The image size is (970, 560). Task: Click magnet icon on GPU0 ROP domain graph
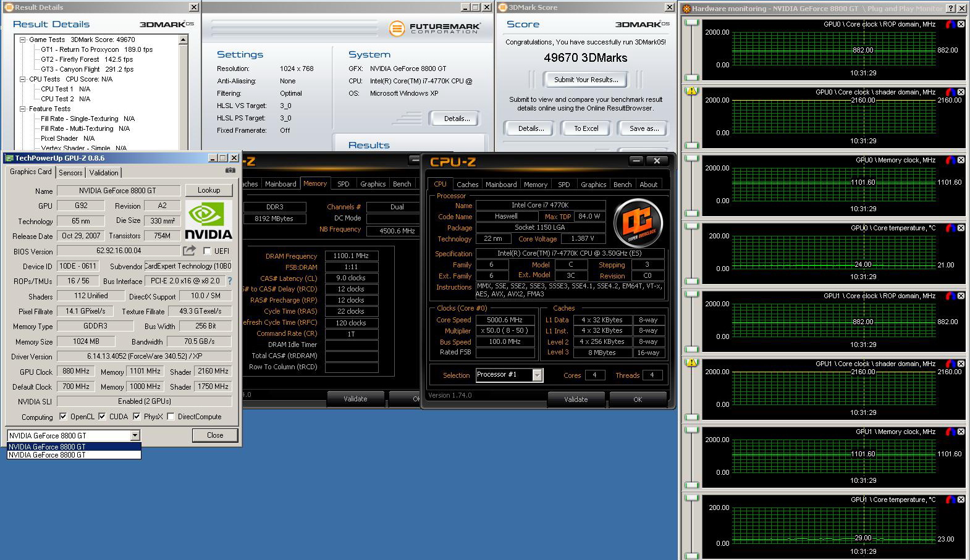point(951,24)
